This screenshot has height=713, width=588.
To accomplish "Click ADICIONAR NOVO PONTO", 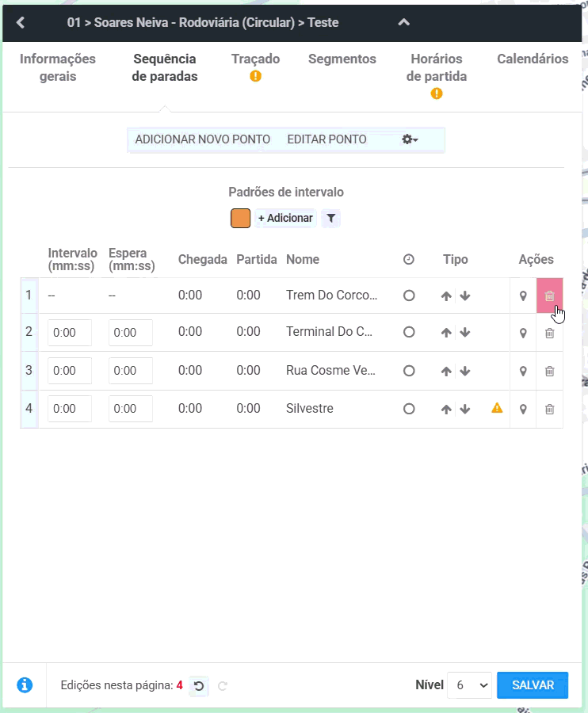I will click(x=202, y=139).
